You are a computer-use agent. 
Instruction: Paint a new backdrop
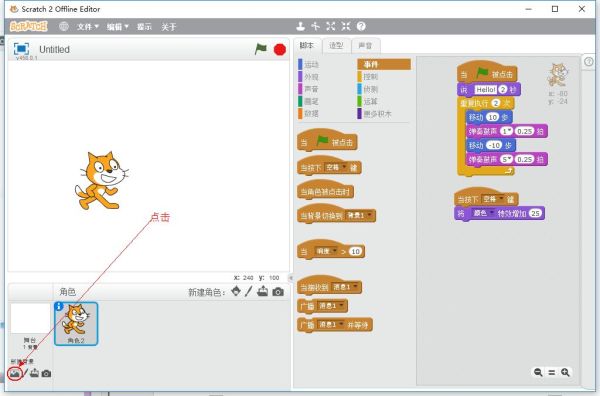tap(25, 373)
